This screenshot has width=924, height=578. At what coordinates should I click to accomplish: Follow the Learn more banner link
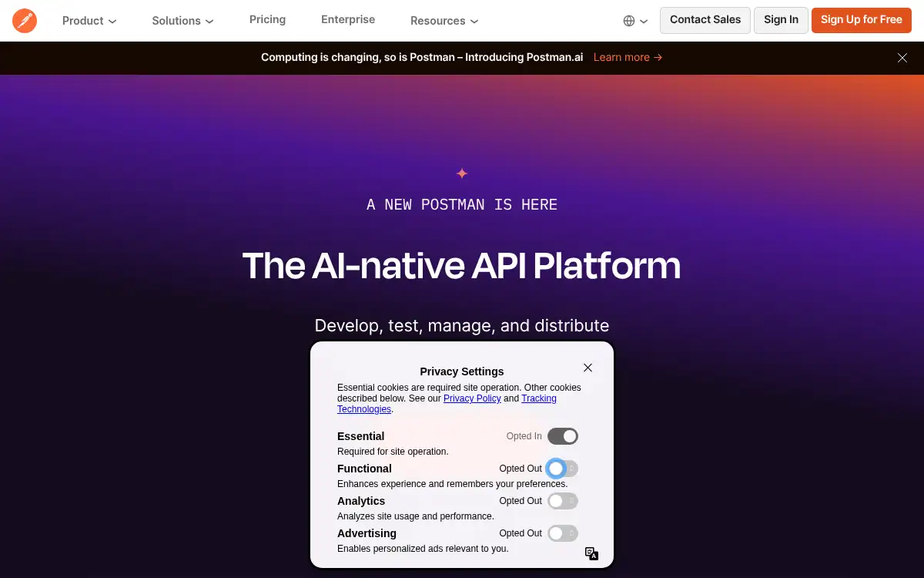pos(628,57)
